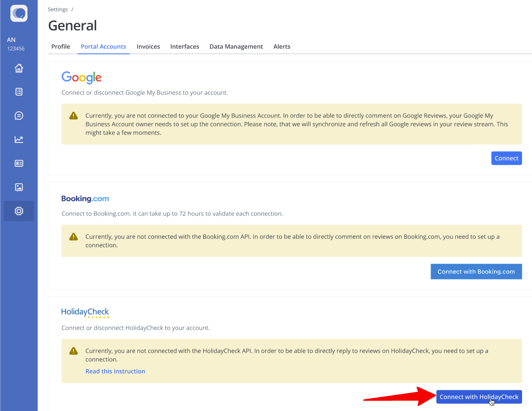Open the list/reports icon in sidebar
The image size is (532, 411).
tap(19, 92)
